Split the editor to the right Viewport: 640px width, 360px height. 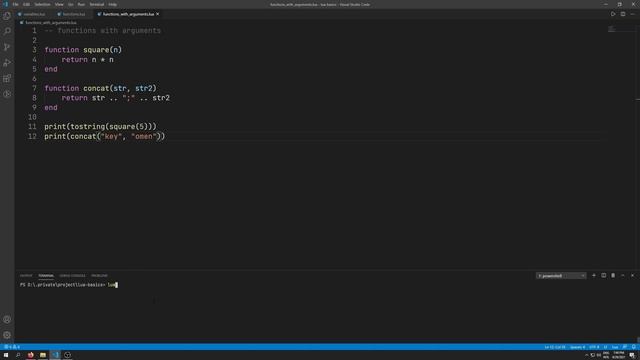(623, 14)
